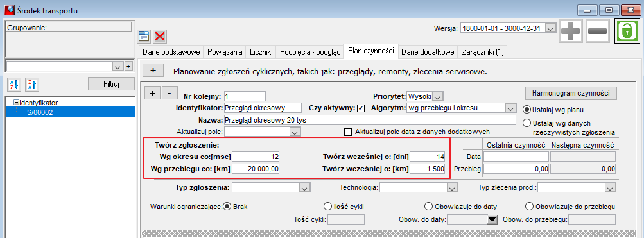
Task: Click the green padlock unlock icon
Action: pos(627,31)
